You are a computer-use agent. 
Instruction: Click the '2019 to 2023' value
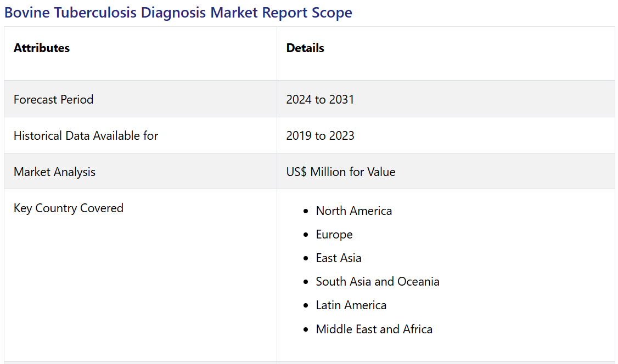[x=320, y=136]
